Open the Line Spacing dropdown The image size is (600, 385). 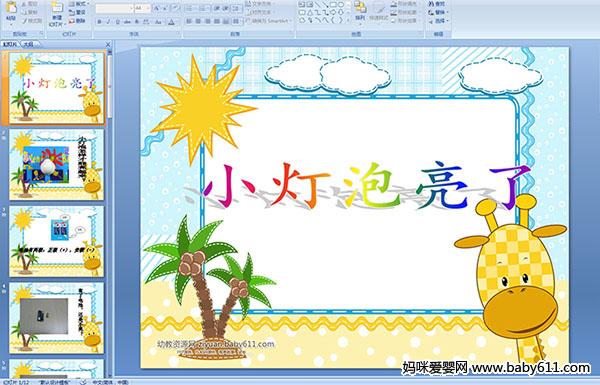click(237, 8)
